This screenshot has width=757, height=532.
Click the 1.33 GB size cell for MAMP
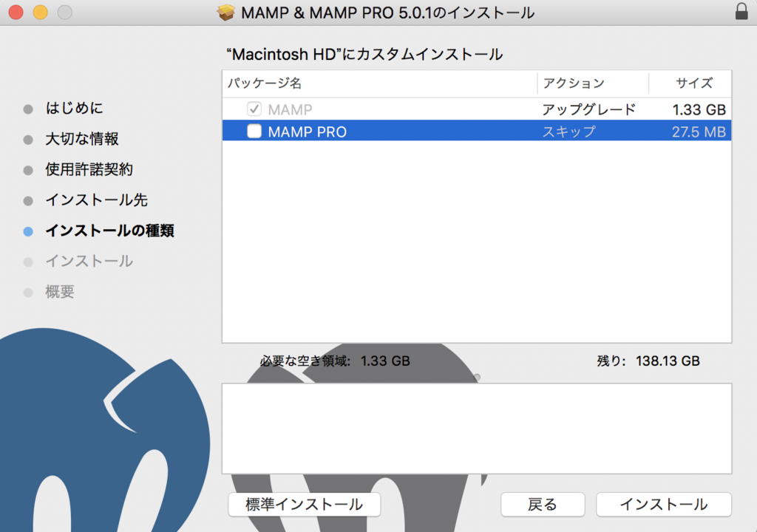(x=699, y=109)
